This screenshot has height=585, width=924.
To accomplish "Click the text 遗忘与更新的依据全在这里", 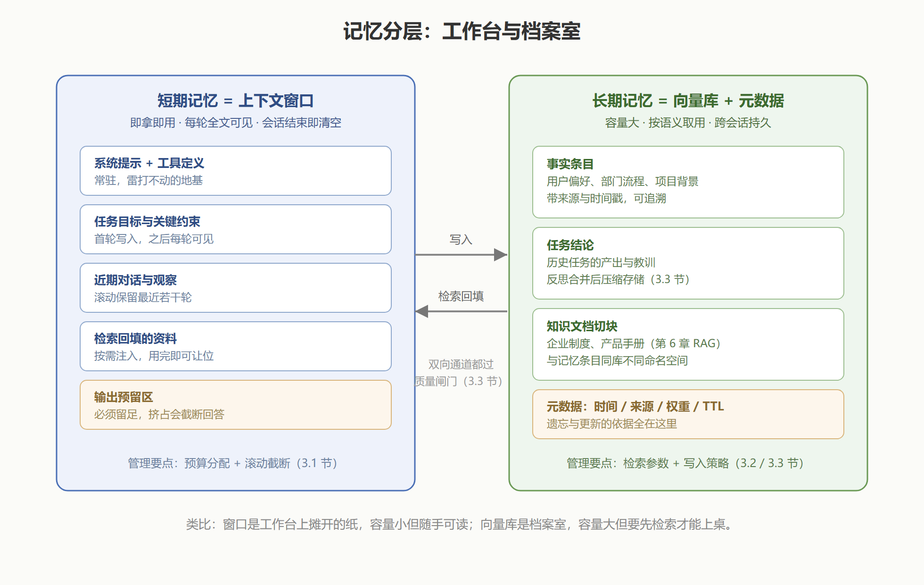I will [x=612, y=424].
